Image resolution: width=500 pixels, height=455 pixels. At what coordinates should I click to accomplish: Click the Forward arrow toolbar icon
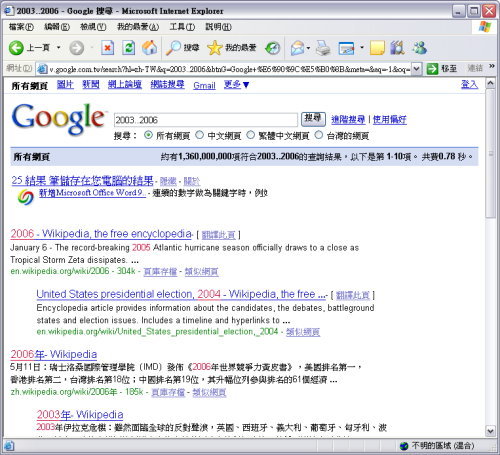coord(77,48)
